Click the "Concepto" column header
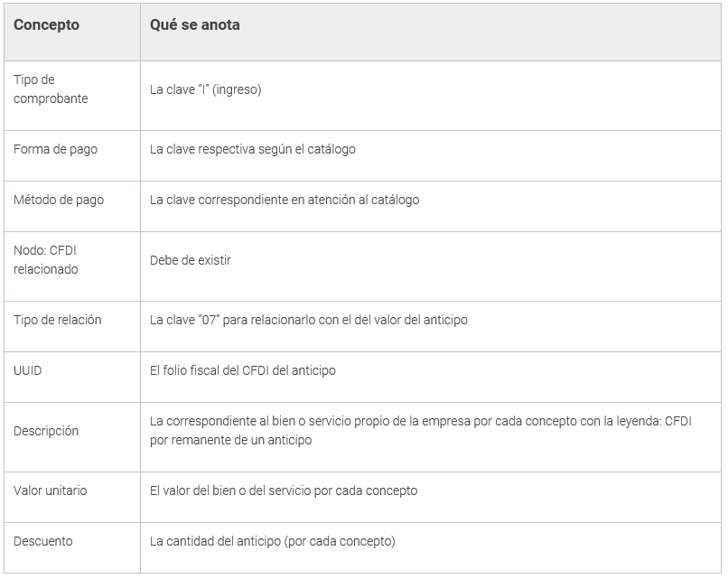Image resolution: width=728 pixels, height=579 pixels. (x=46, y=25)
